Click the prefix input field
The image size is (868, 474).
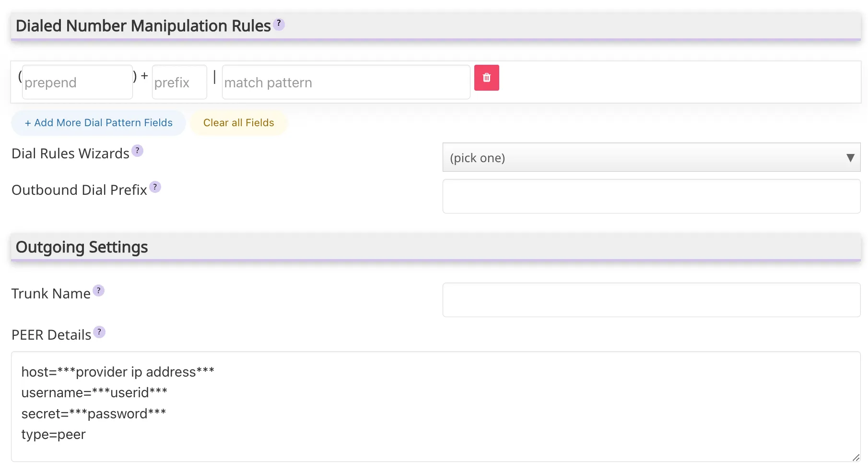(179, 82)
